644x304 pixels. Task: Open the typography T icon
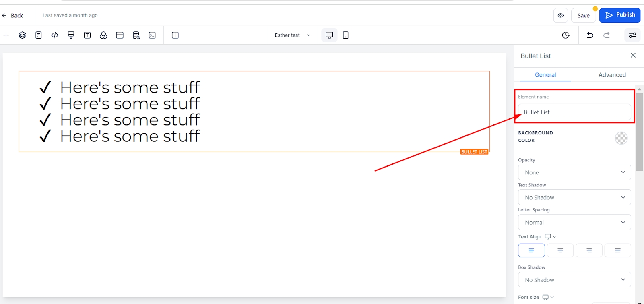pyautogui.click(x=87, y=35)
